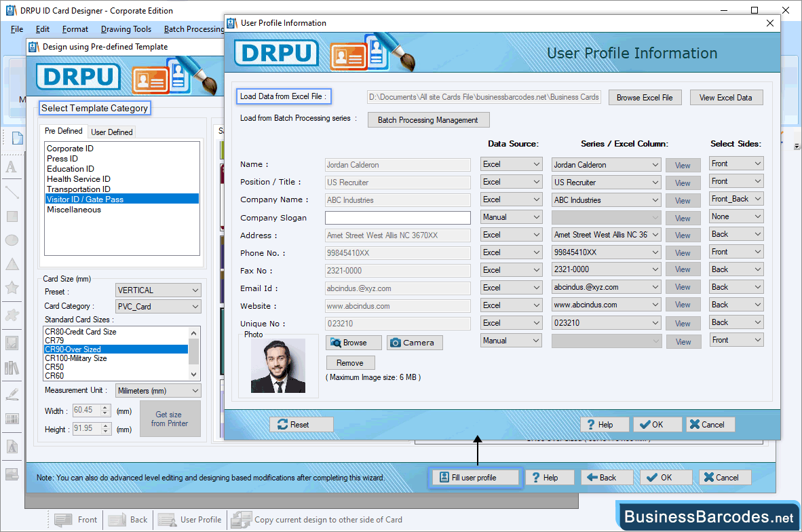This screenshot has width=802, height=532.
Task: Select ellipse shape tool in left toolbar
Action: [12, 240]
